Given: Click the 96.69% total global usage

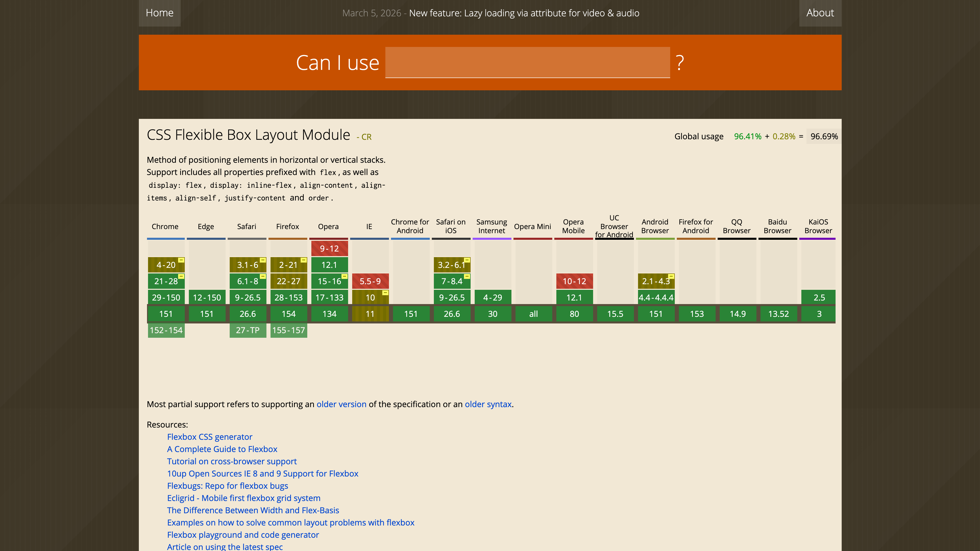Looking at the screenshot, I should [824, 136].
